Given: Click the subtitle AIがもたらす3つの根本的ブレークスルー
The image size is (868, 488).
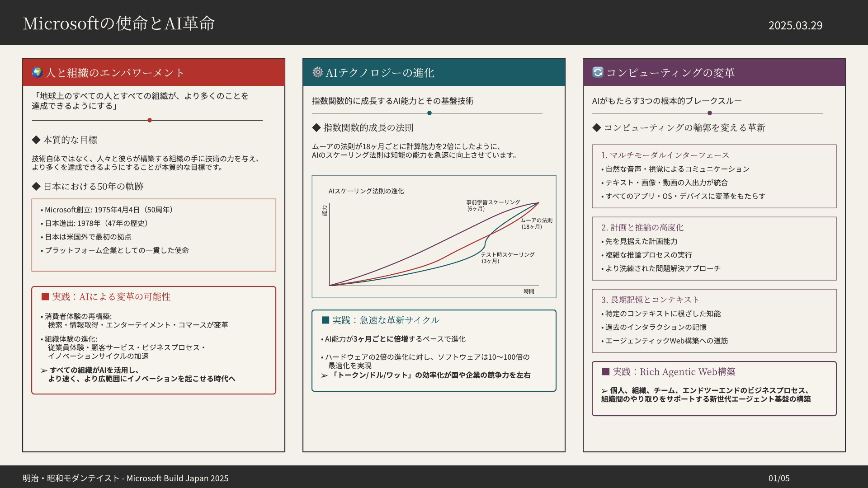Looking at the screenshot, I should pyautogui.click(x=667, y=101).
